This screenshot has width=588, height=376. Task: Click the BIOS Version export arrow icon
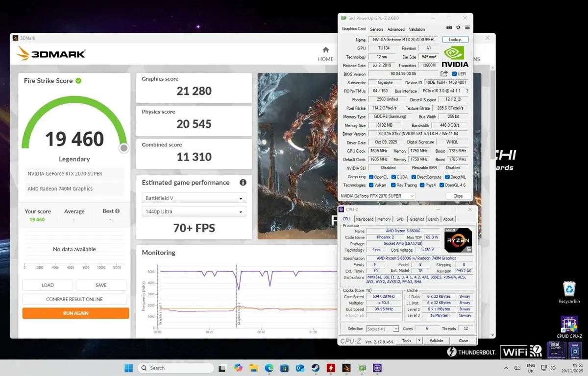pos(445,73)
